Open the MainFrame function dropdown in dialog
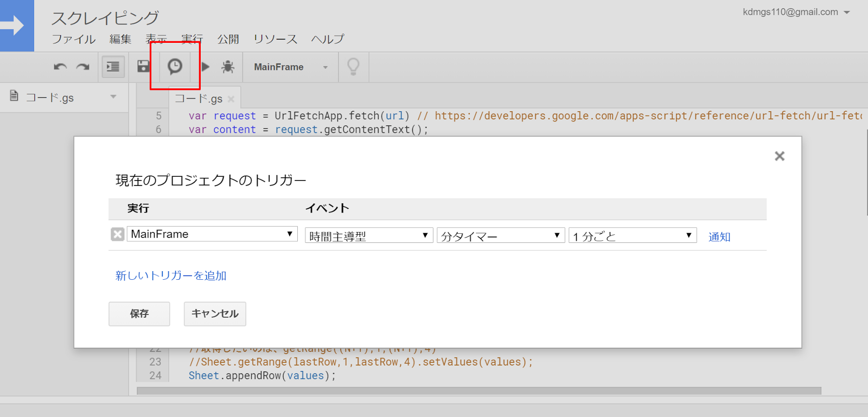 [x=212, y=234]
